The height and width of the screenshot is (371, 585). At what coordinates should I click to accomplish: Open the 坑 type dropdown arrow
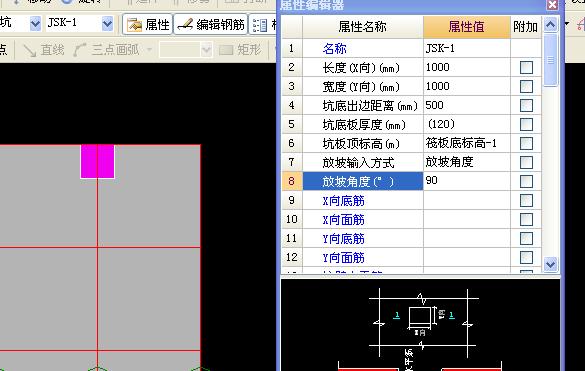(x=35, y=24)
